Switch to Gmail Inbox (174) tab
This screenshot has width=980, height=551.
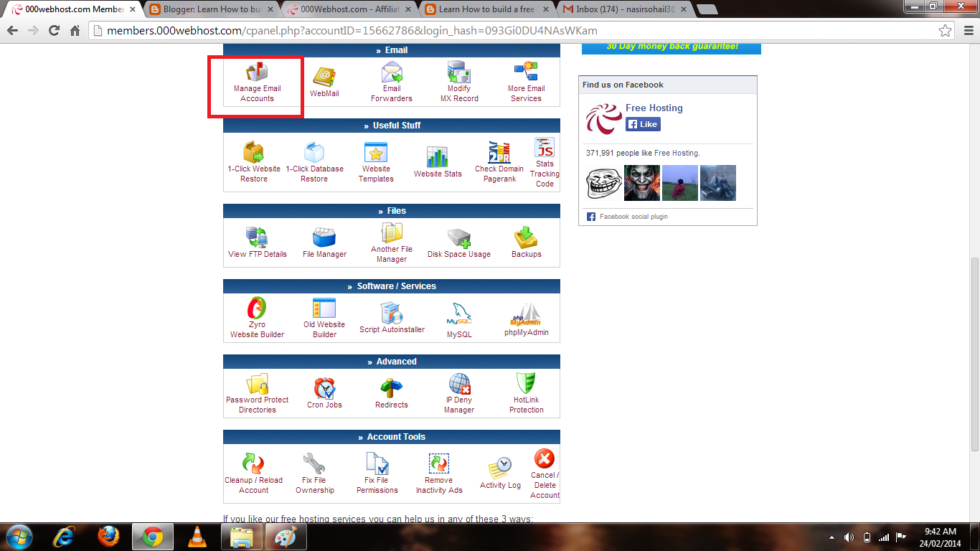click(623, 9)
